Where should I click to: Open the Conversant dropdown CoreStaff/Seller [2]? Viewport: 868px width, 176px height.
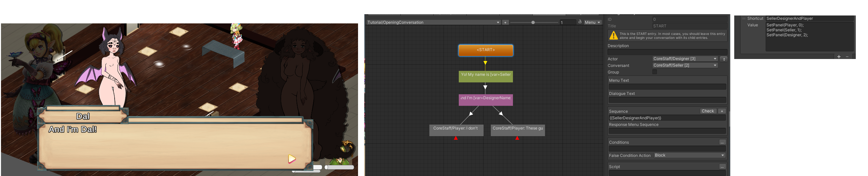[685, 65]
